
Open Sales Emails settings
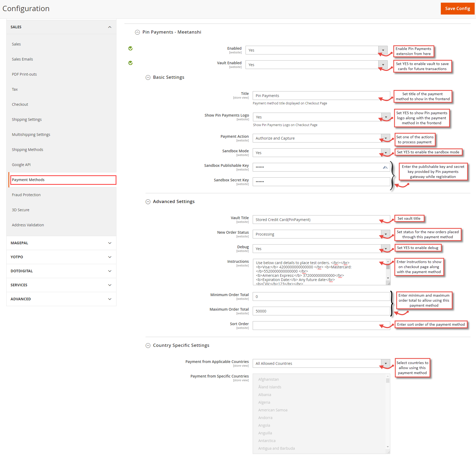22,59
